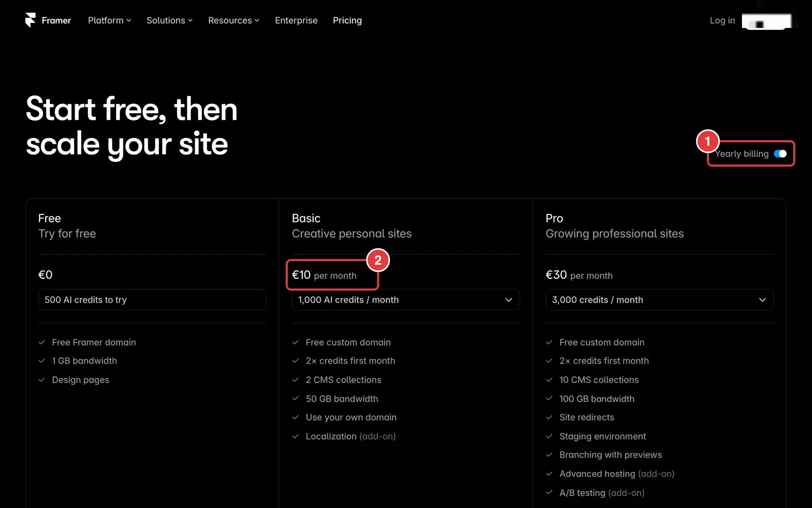Click checkmark icon beside Free Framer domain
This screenshot has height=508, width=812.
tap(42, 342)
